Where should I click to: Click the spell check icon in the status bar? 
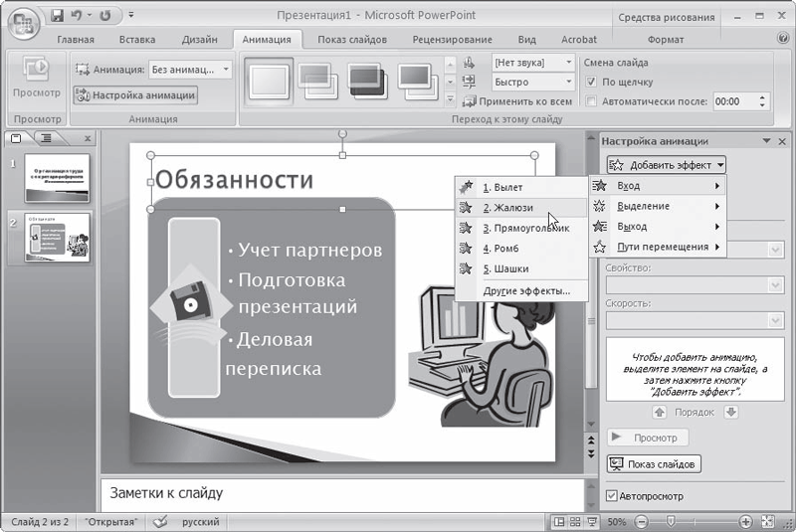[x=160, y=521]
